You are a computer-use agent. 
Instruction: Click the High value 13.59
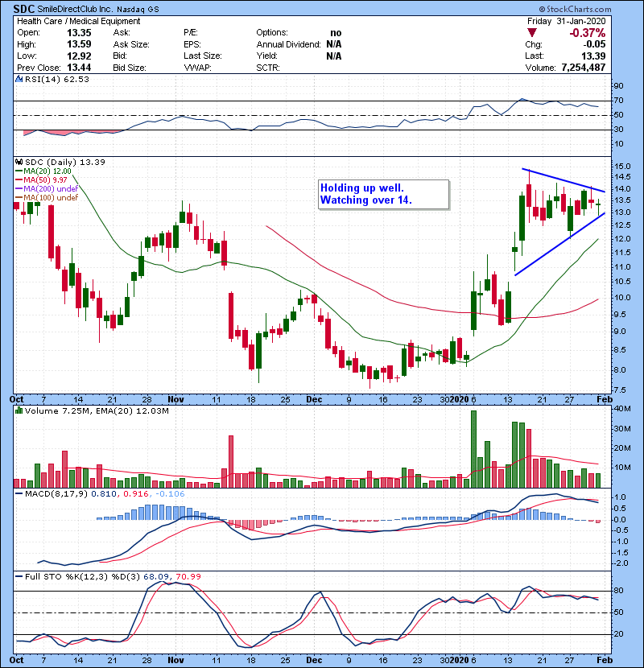pyautogui.click(x=79, y=44)
